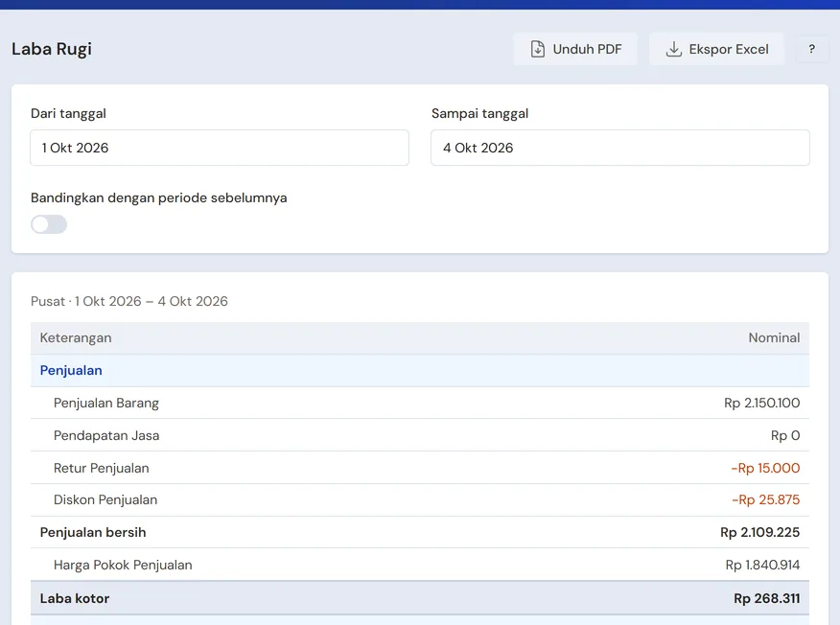Open the Dari tanggal date field
Screen dimensions: 840x625
(220, 148)
